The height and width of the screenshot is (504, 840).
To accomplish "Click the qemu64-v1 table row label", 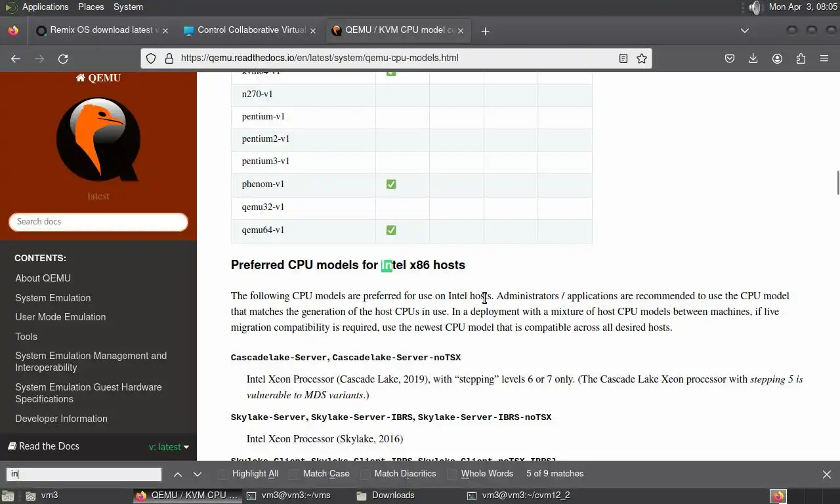I will [x=263, y=230].
